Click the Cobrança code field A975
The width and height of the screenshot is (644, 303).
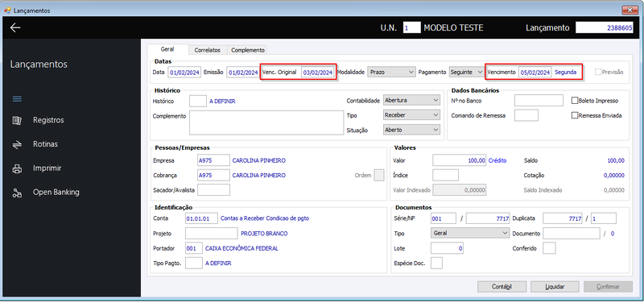tap(213, 175)
